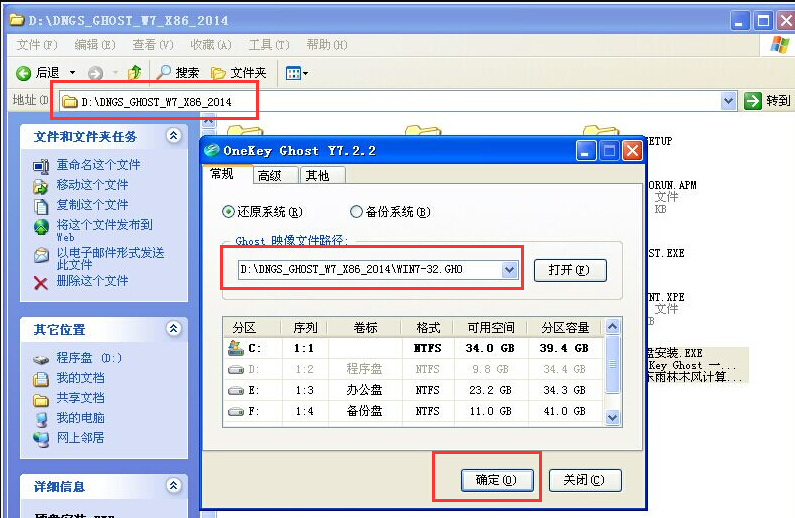Open 程序盘 (D:) location
Screen dimensions: 795x518
pos(89,358)
